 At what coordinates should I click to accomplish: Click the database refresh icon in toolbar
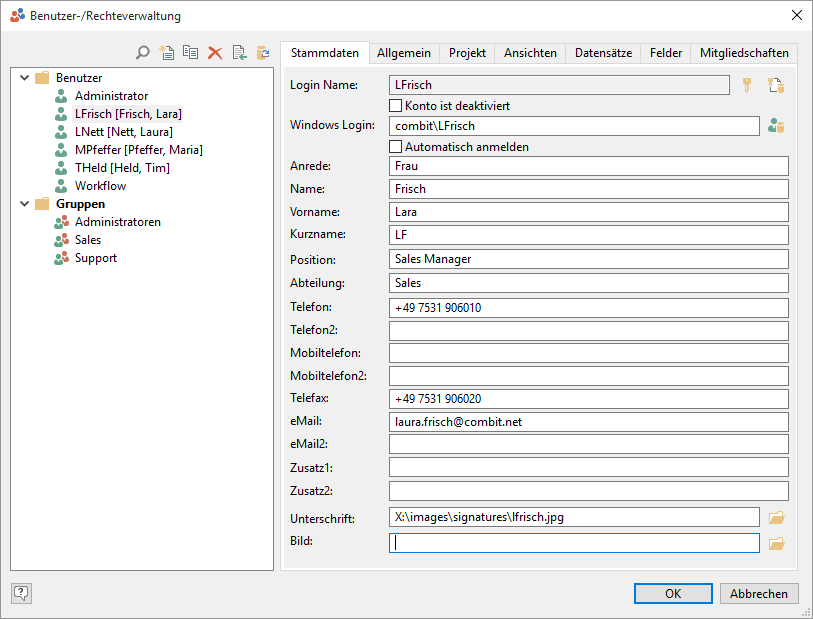tap(263, 53)
